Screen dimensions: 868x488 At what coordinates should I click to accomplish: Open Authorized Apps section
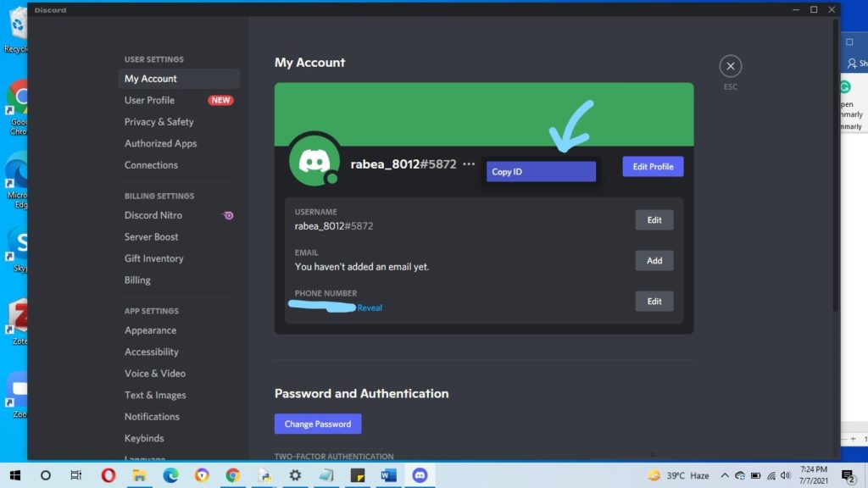click(179, 143)
